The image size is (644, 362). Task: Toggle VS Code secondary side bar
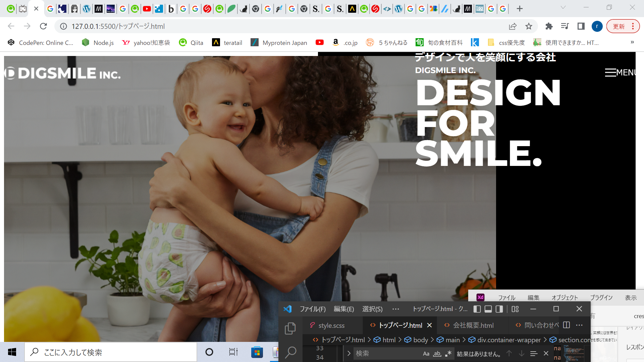tap(499, 309)
